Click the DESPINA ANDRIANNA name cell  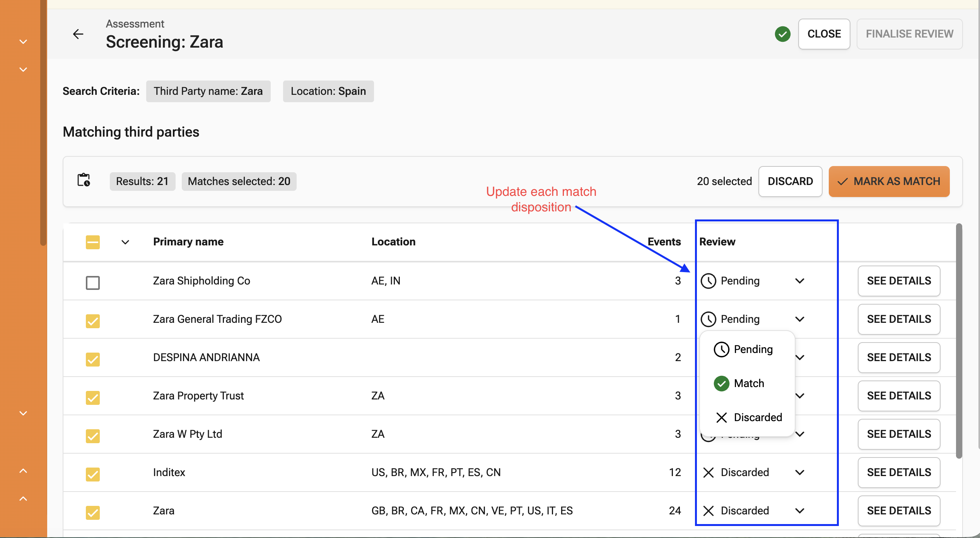pos(206,358)
